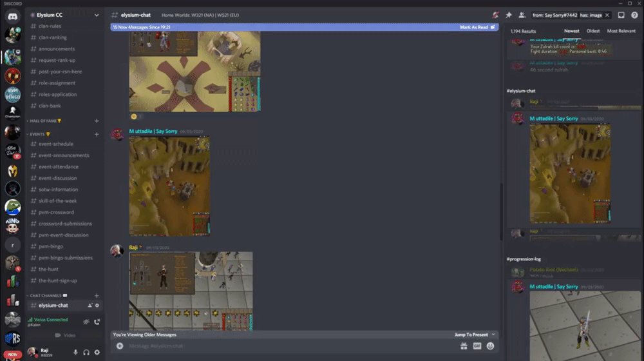Viewport: 644px width, 361px height.
Task: Open M uttadile cave screenshot in chat
Action: pos(169,186)
